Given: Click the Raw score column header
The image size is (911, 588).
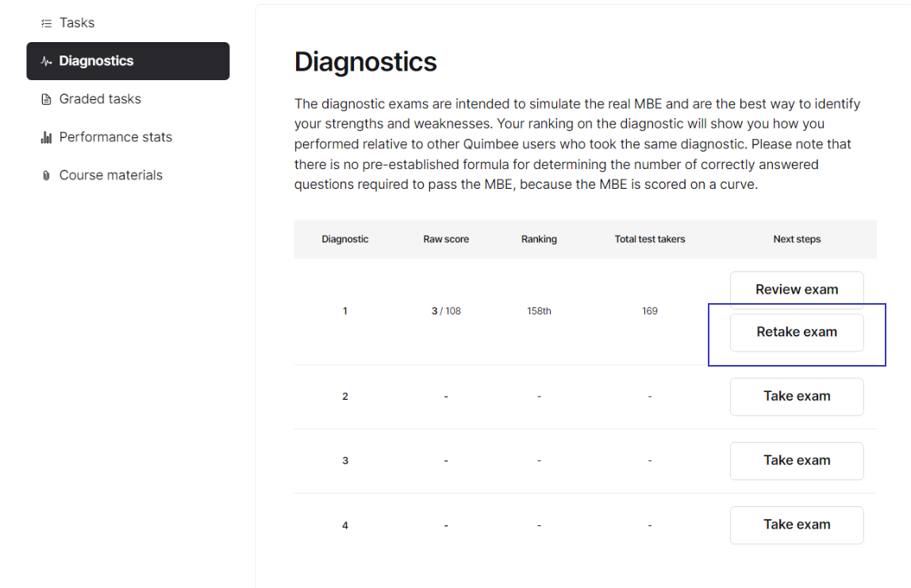Looking at the screenshot, I should [x=446, y=240].
